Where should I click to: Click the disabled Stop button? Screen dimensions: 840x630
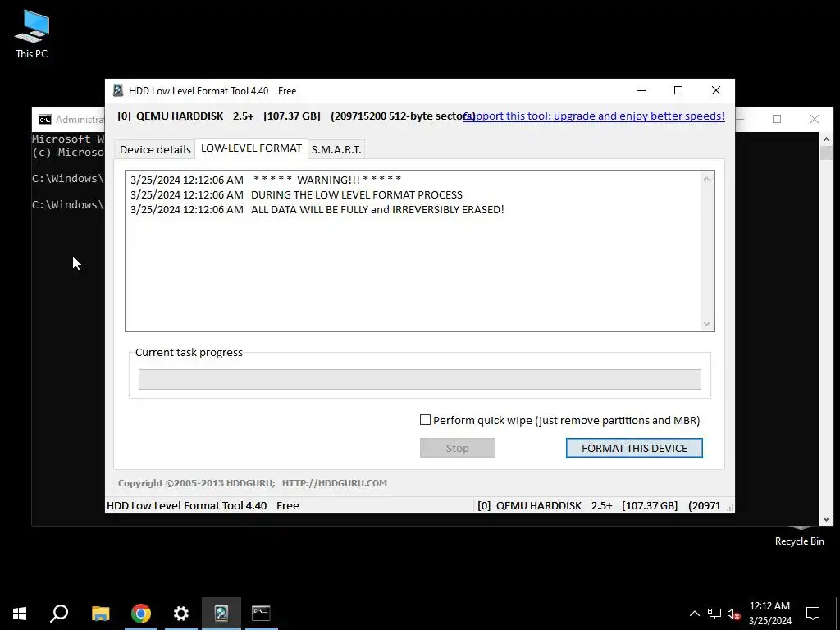(458, 448)
